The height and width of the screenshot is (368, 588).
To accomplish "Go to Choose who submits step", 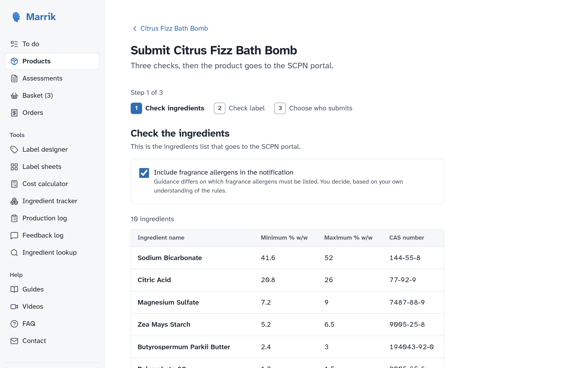I will [313, 108].
